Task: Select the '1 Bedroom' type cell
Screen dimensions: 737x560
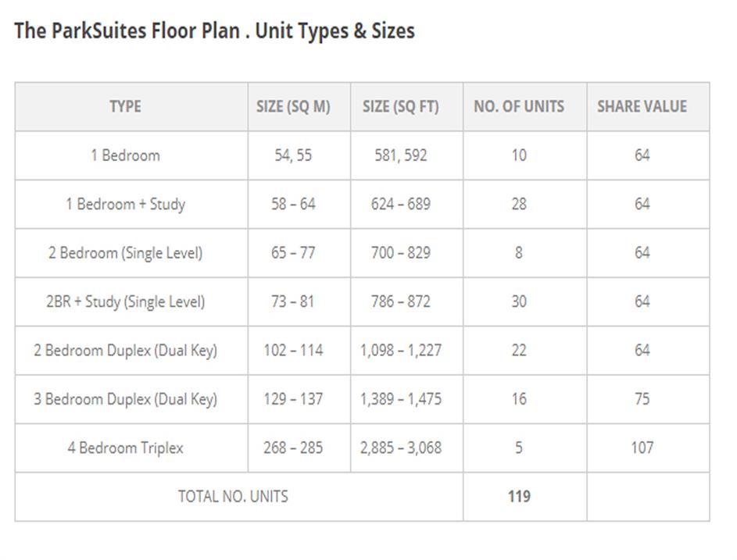Action: click(x=125, y=155)
